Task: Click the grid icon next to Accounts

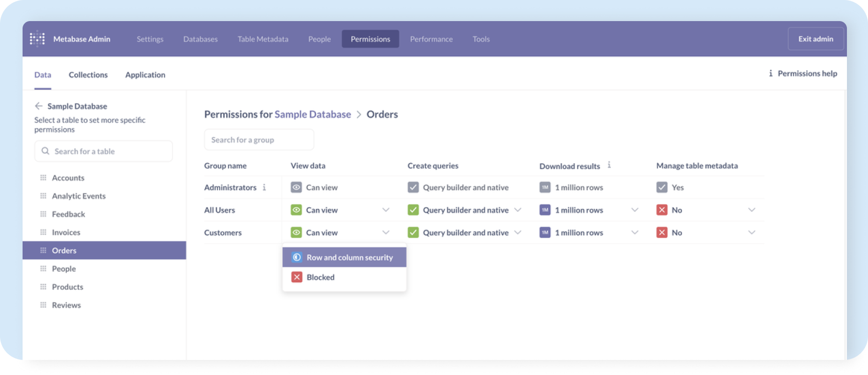Action: [43, 178]
